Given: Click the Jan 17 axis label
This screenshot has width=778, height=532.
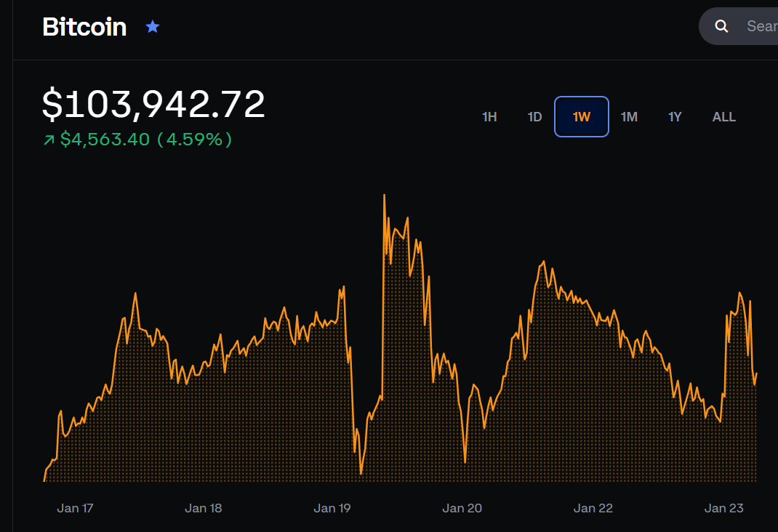Looking at the screenshot, I should point(75,508).
